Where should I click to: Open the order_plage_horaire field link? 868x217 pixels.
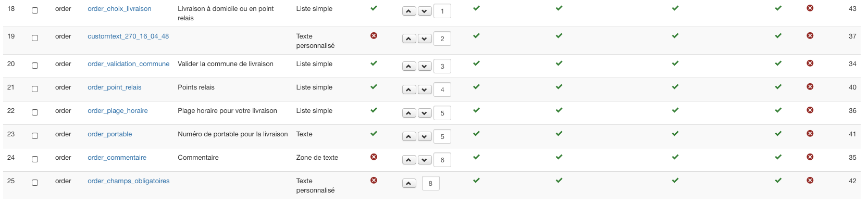[x=118, y=110]
